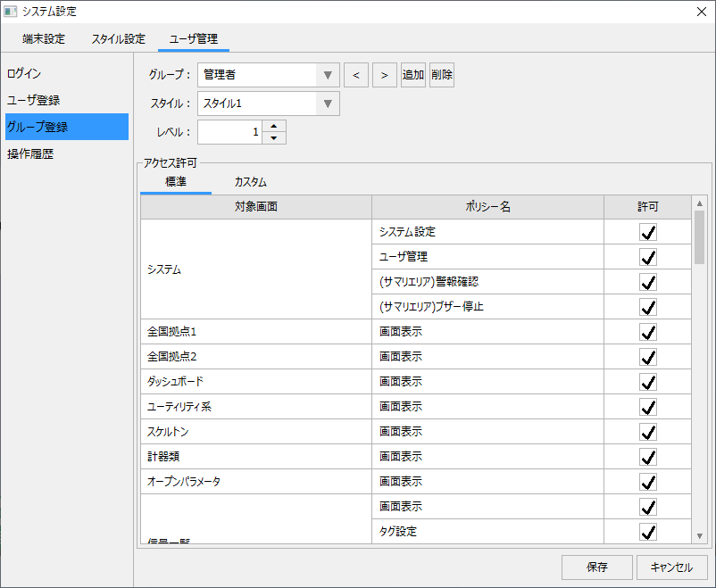Decrease the レベル value with down arrow
Screen dimensions: 716x588
(x=274, y=138)
